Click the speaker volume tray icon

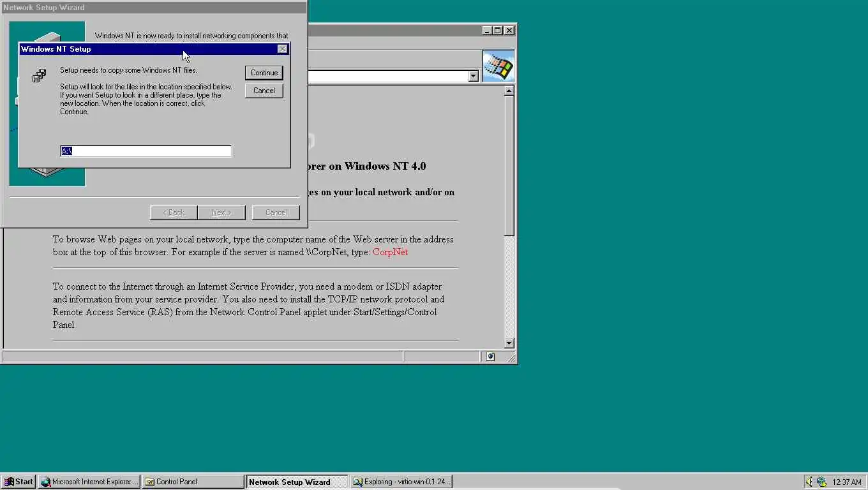click(x=810, y=482)
